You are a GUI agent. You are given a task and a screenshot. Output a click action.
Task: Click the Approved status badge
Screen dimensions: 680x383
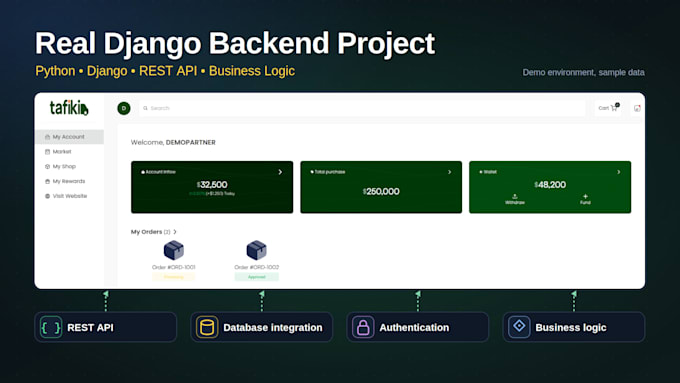[256, 277]
